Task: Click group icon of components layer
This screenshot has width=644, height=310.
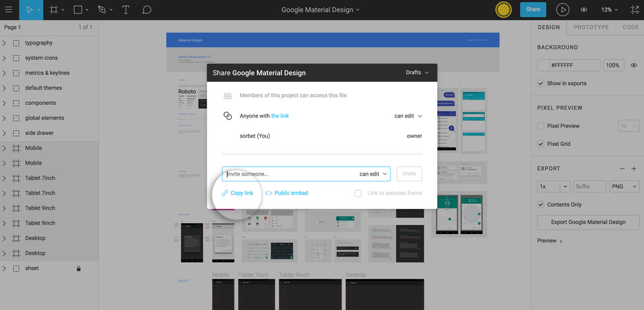Action: tap(16, 103)
